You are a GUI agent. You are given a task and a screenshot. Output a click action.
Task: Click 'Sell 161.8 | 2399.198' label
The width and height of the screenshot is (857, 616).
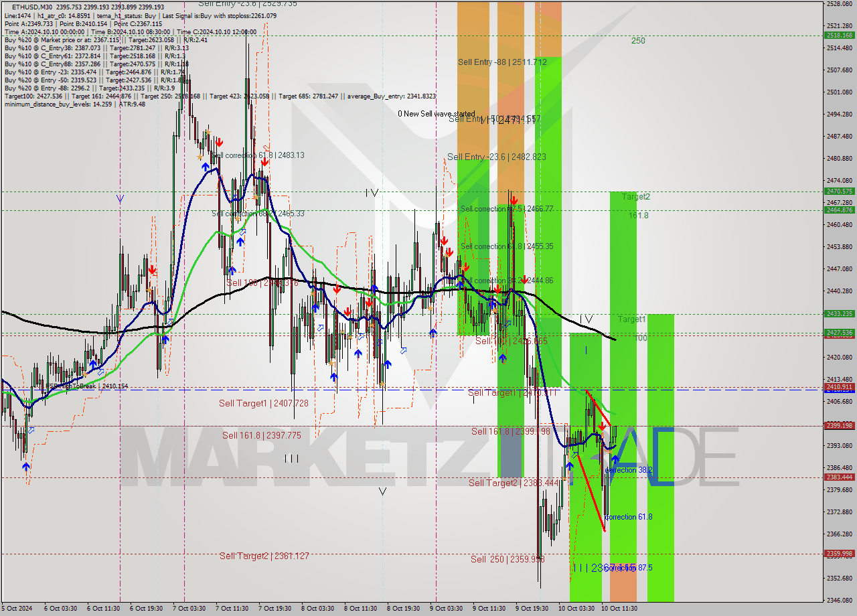tap(510, 431)
